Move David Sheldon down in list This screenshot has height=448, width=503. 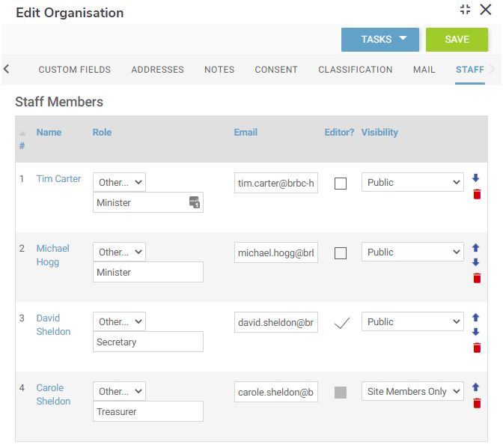coord(476,332)
